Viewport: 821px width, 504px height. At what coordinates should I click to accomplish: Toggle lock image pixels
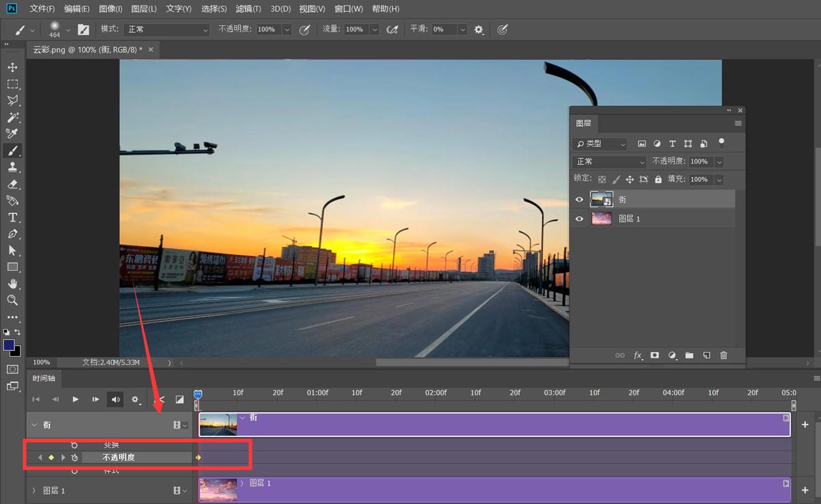tap(616, 179)
